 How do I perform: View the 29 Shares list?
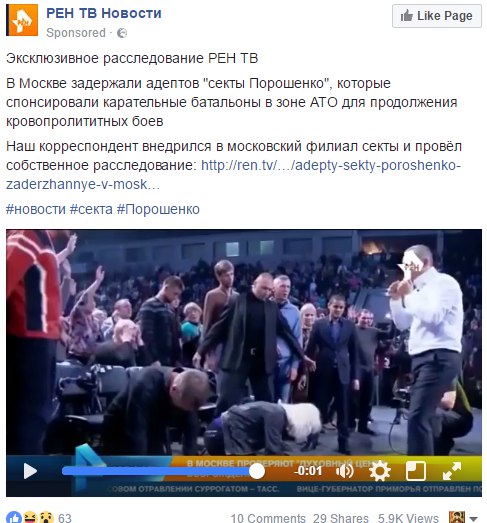tap(341, 518)
